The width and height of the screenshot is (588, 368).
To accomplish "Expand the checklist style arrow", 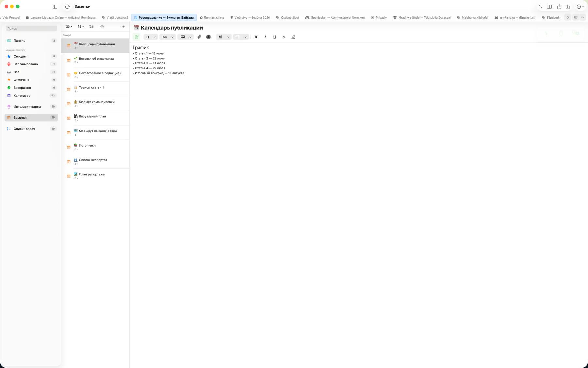I will pos(228,37).
